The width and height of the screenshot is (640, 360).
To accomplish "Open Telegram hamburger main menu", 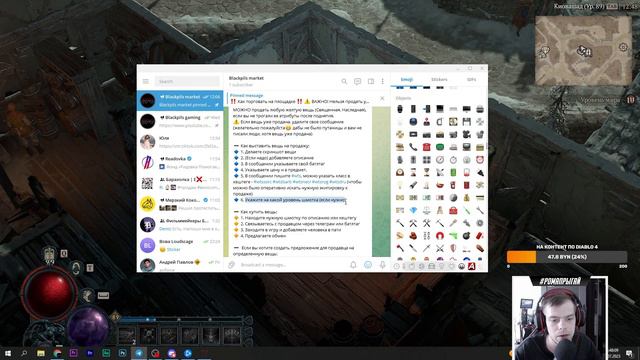I will [x=146, y=81].
